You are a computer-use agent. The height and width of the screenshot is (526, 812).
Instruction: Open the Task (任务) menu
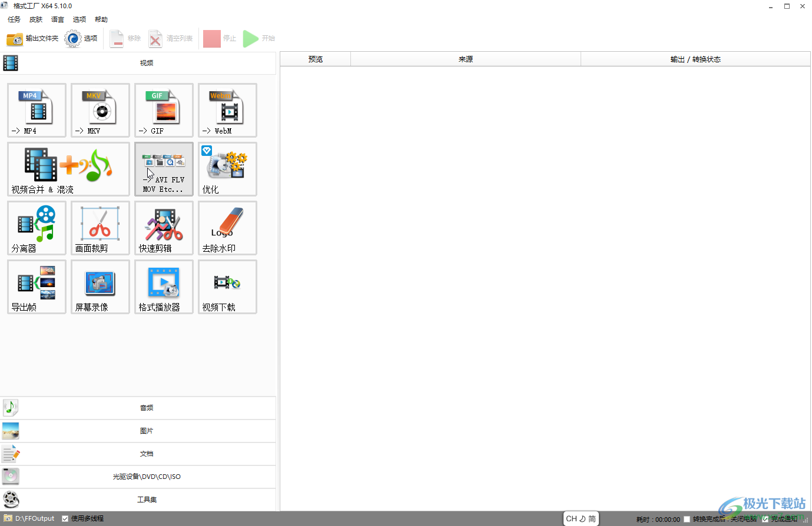[x=14, y=19]
